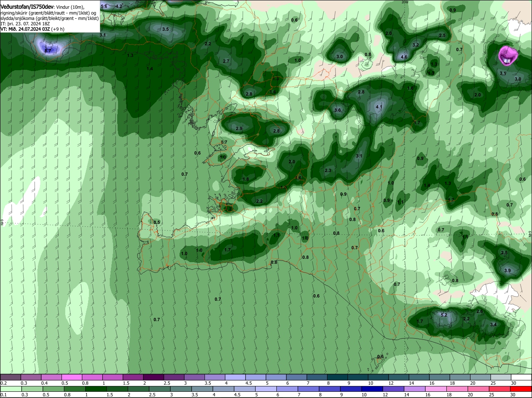The image size is (532, 398).
Task: Click the 4.2 value at the top edge
Action: 119,6
